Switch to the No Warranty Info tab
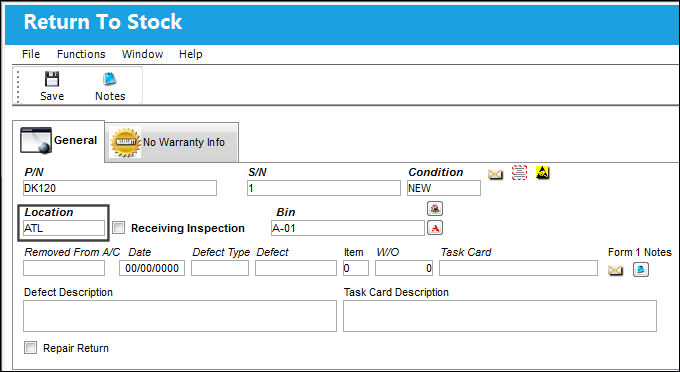This screenshot has height=372, width=680. [x=172, y=142]
